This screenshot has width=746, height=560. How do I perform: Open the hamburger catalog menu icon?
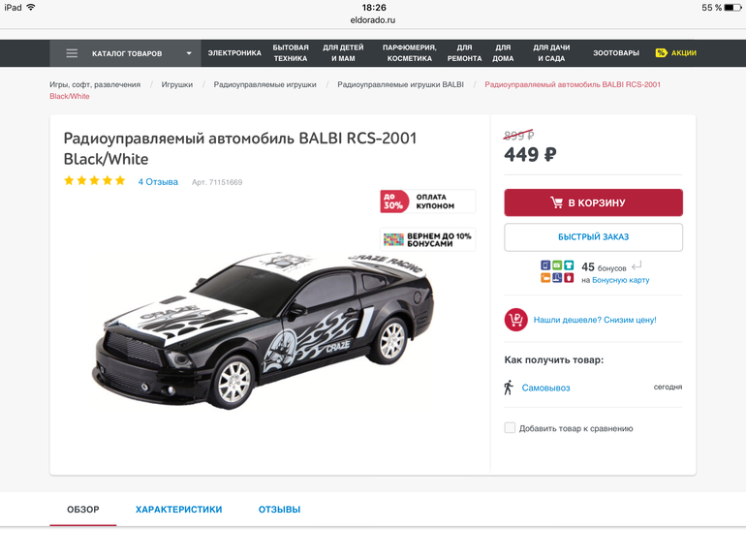pyautogui.click(x=72, y=53)
